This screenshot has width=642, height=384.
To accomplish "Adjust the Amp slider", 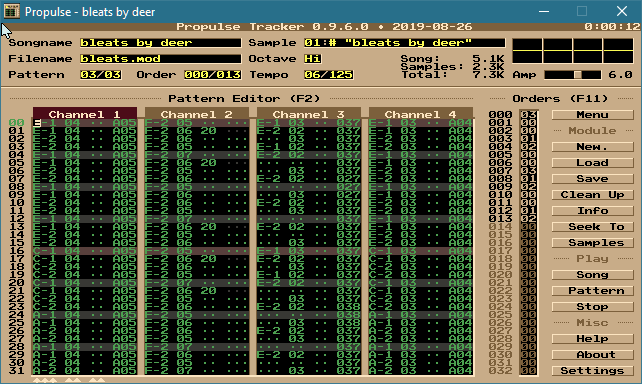I will [x=572, y=75].
